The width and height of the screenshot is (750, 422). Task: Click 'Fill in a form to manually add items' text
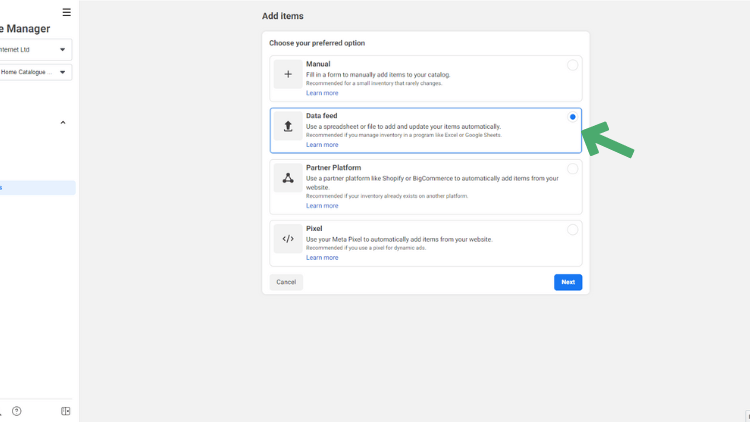378,75
